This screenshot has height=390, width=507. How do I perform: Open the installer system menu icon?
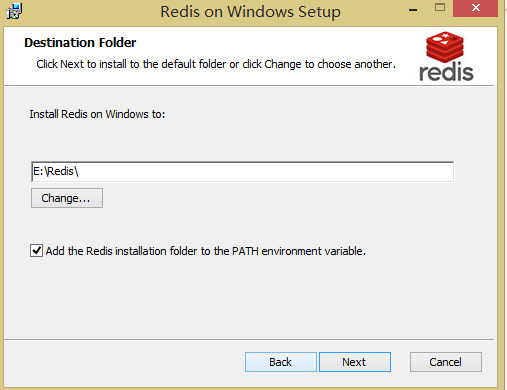click(14, 11)
